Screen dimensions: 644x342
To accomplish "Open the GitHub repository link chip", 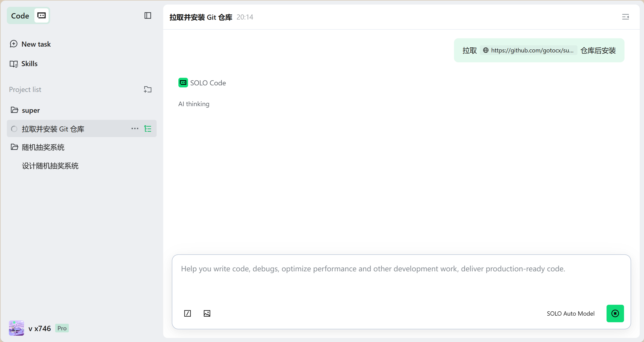I will pos(529,50).
